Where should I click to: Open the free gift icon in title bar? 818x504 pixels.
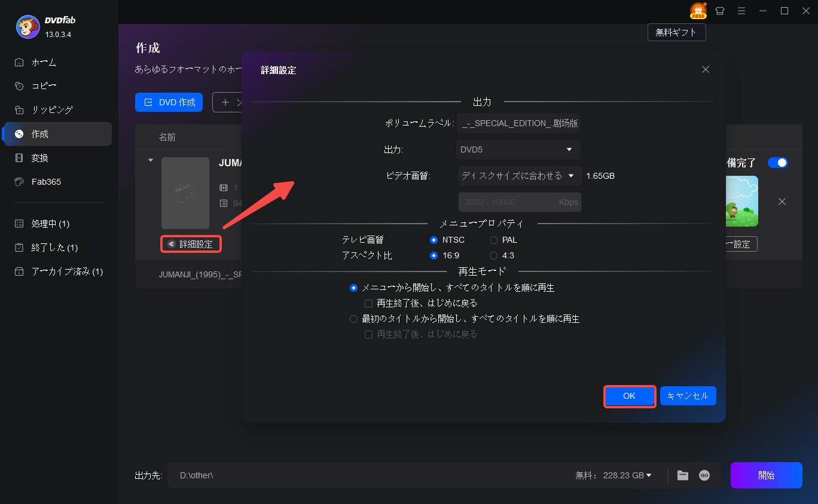[x=698, y=11]
